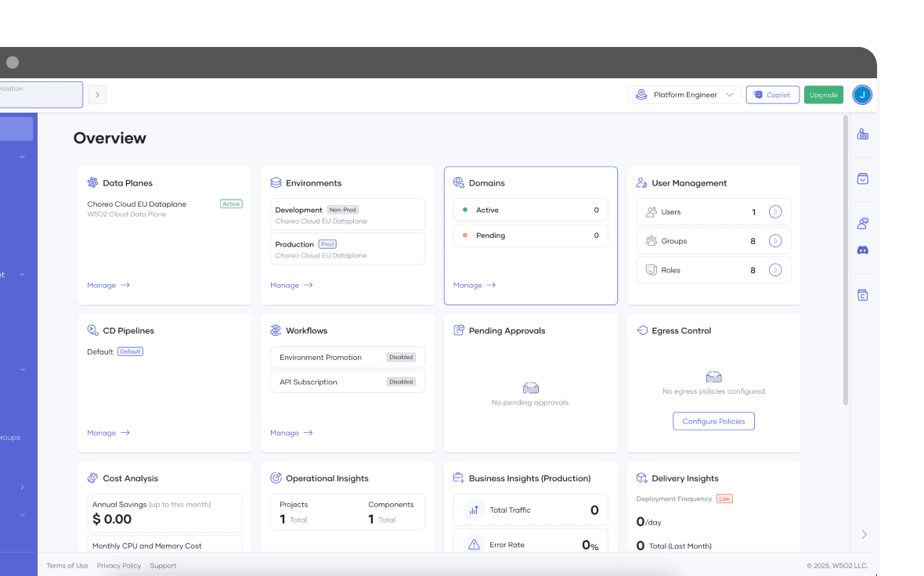Click the Discord icon in right sidebar
Image resolution: width=924 pixels, height=576 pixels.
(x=862, y=250)
